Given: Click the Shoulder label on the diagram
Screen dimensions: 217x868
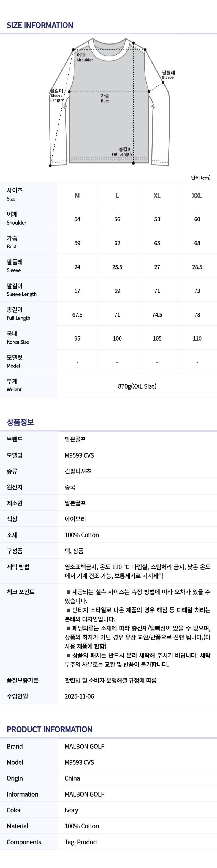Looking at the screenshot, I should (84, 57).
